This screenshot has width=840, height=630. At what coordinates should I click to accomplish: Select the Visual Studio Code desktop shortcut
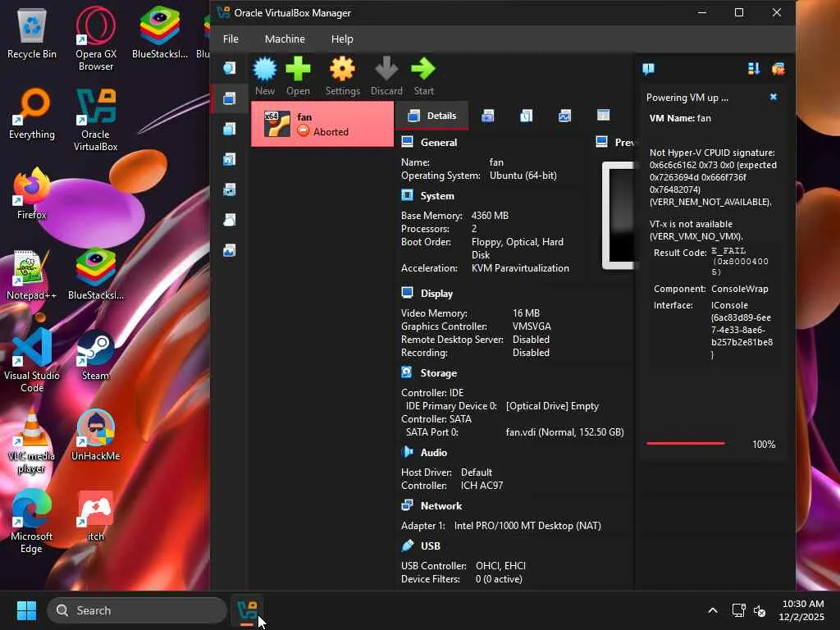click(x=32, y=360)
